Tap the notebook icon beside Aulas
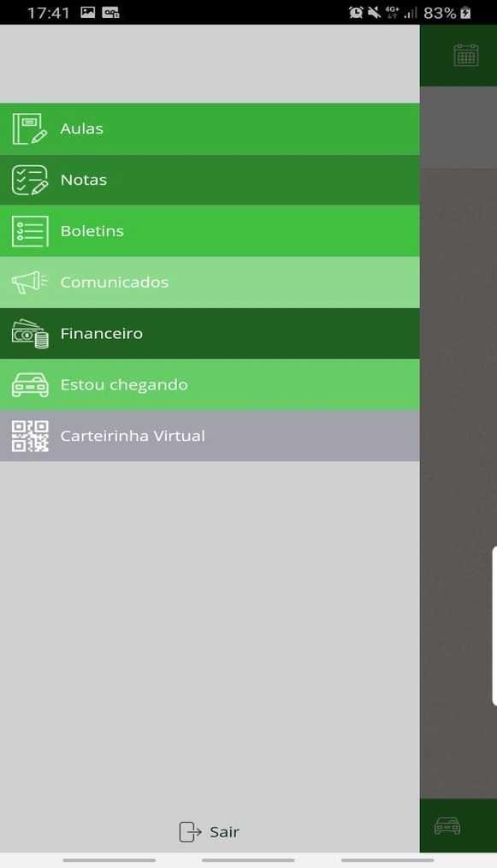Image resolution: width=497 pixels, height=868 pixels. (29, 128)
